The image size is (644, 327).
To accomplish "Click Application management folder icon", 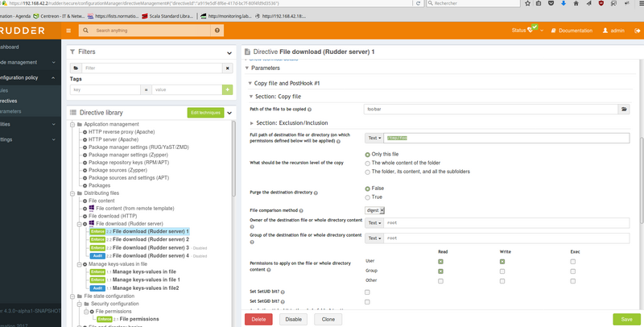I will pyautogui.click(x=79, y=124).
